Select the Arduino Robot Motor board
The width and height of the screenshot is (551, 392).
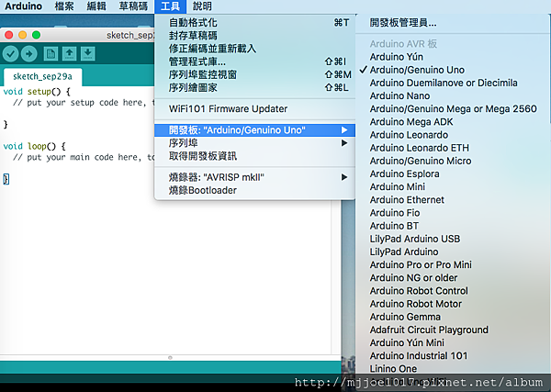[x=453, y=304]
